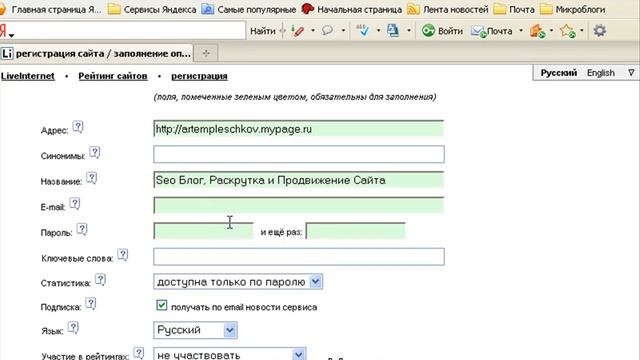Open 'Участие в рейтингах' dropdown 'не участвовать'
This screenshot has width=640, height=360.
[x=229, y=355]
